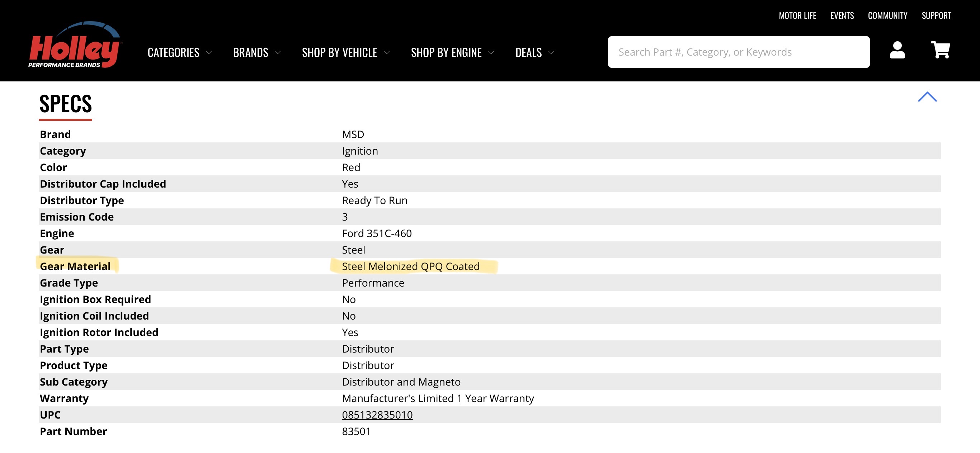
Task: Open the Events link
Action: tap(842, 15)
